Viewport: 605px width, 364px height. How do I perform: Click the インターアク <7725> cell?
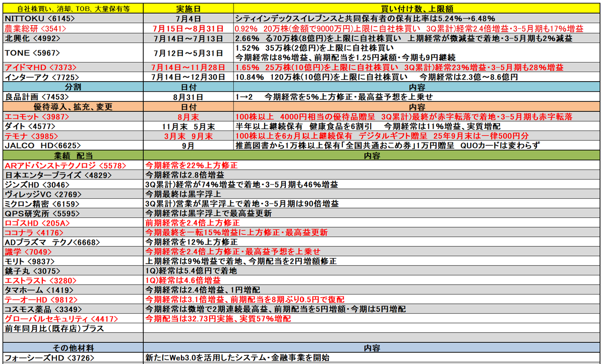coord(73,77)
